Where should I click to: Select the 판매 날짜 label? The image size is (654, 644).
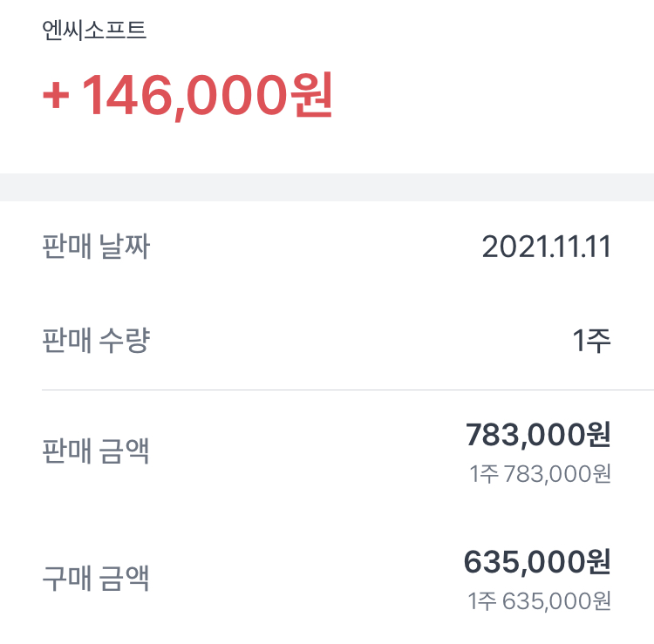[96, 247]
